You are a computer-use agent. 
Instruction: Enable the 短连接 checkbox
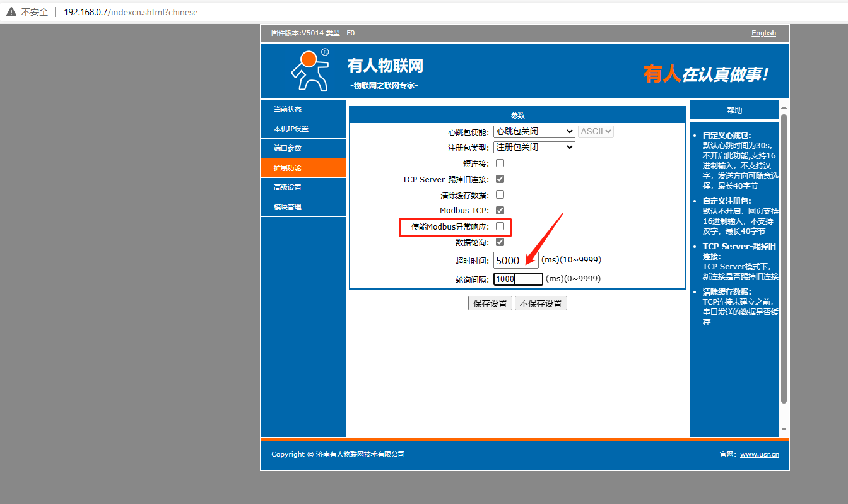(x=500, y=163)
